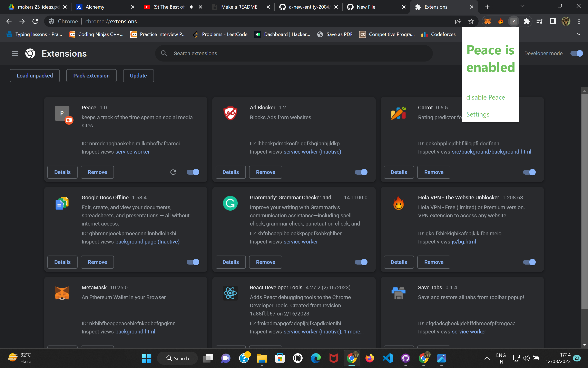The width and height of the screenshot is (588, 368).
Task: Click the Peace extension P toolbar icon
Action: coord(513,21)
